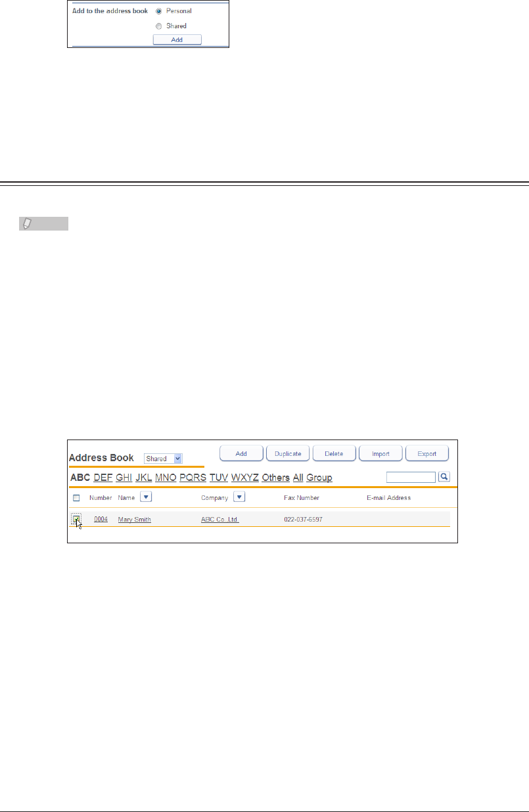Select the All index tab
Viewport: 529px width, 812px height.
(298, 478)
